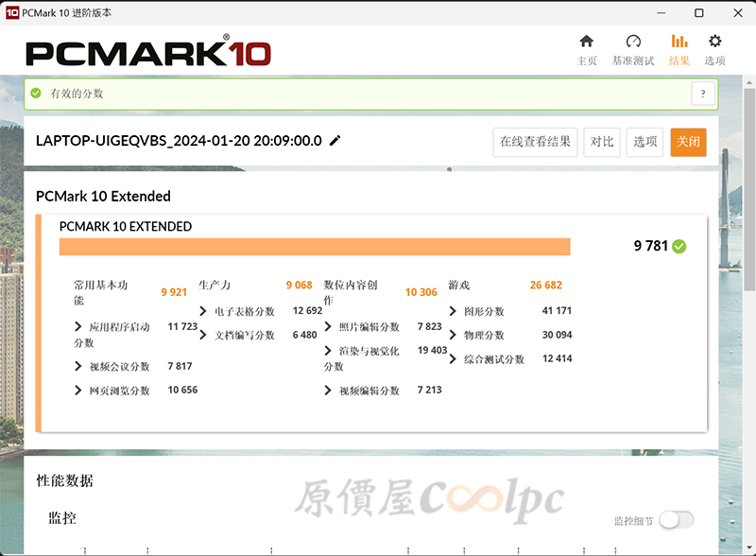
Task: Click the 图形分数 value 41 171
Action: click(x=557, y=310)
